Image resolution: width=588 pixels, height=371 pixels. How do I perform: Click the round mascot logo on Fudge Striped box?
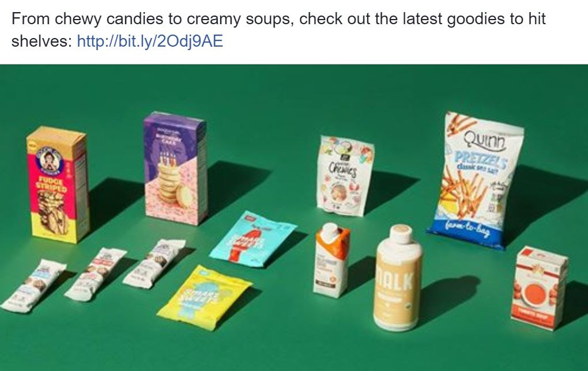point(48,160)
